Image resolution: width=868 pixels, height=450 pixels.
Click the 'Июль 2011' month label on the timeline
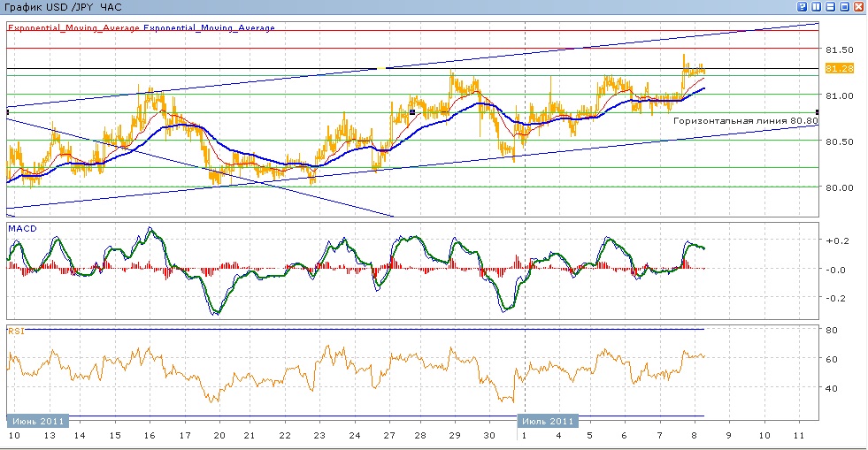549,421
